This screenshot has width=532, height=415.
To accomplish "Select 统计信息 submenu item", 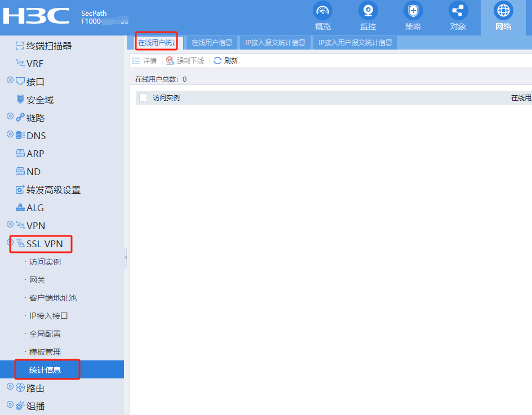I will click(62, 369).
